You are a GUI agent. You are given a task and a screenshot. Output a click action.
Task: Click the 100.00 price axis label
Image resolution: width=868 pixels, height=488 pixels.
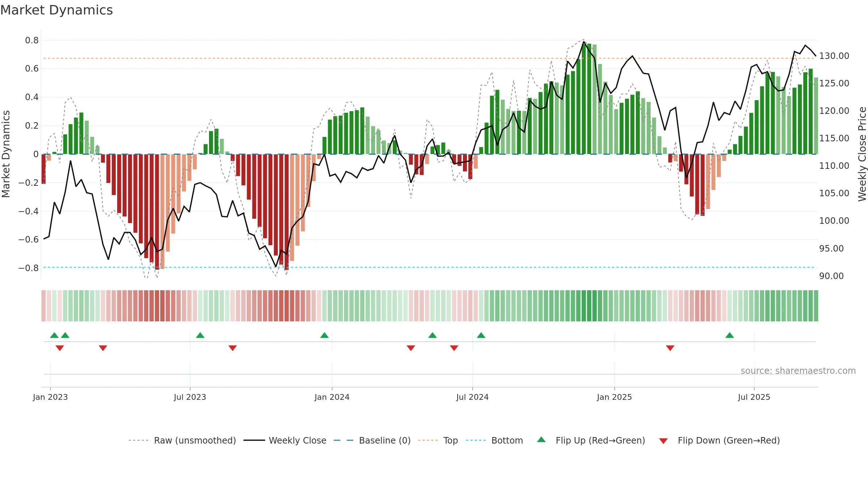point(834,221)
